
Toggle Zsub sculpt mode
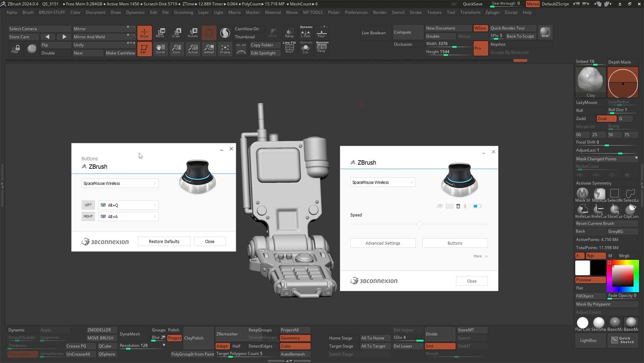tap(606, 119)
